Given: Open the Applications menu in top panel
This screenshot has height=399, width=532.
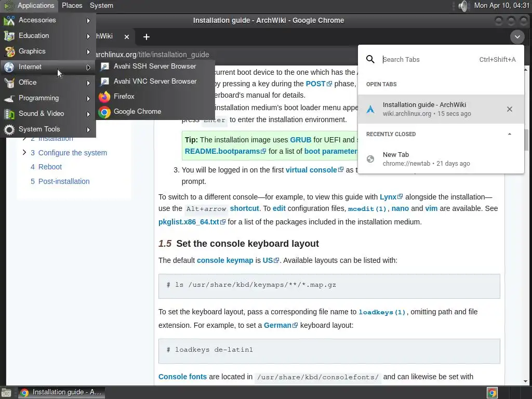Looking at the screenshot, I should coord(30,5).
